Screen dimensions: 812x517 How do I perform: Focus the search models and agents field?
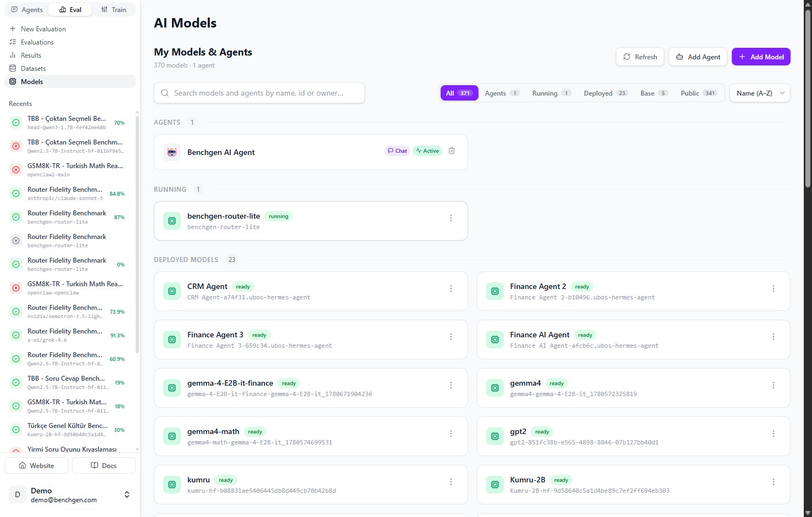[259, 93]
